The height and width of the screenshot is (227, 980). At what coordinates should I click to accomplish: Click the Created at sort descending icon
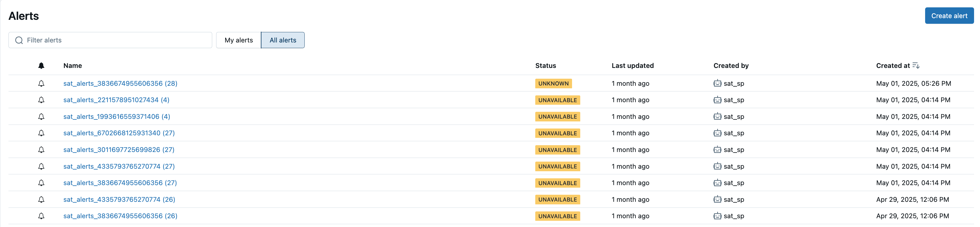pos(916,65)
